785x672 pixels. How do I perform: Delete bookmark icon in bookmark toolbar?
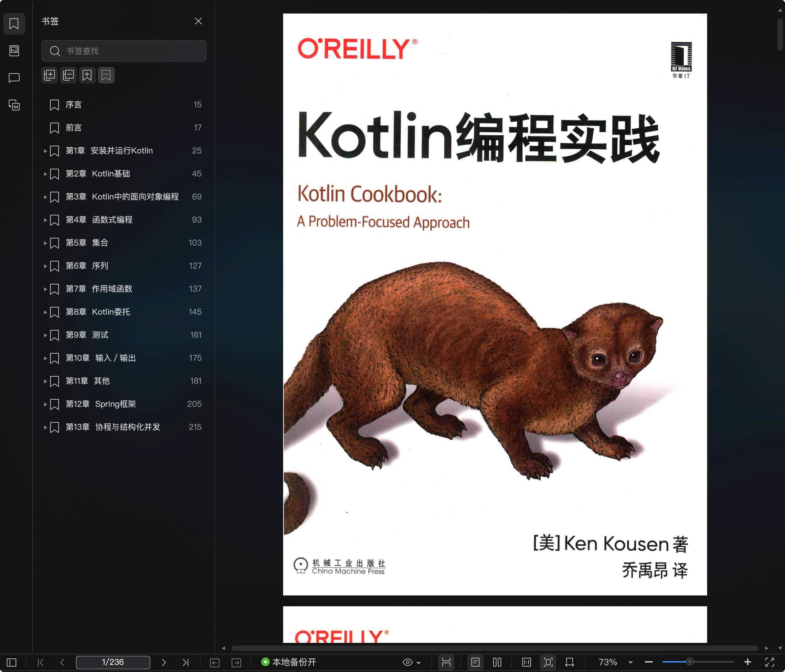[106, 75]
